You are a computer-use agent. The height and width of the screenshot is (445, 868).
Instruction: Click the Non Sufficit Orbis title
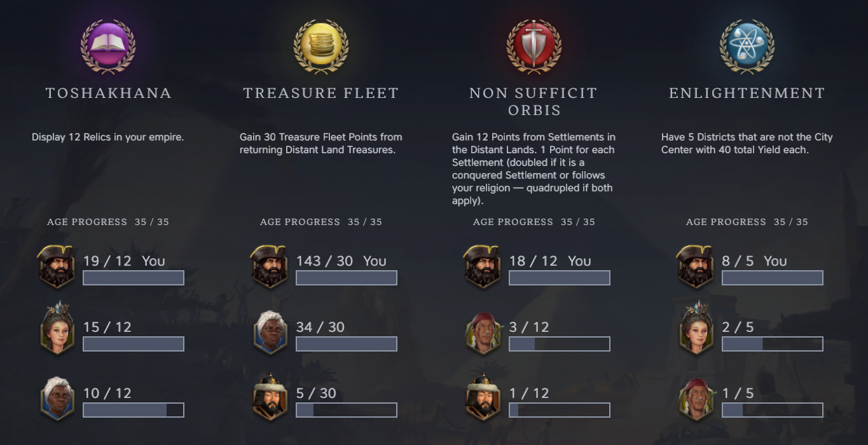tap(534, 102)
